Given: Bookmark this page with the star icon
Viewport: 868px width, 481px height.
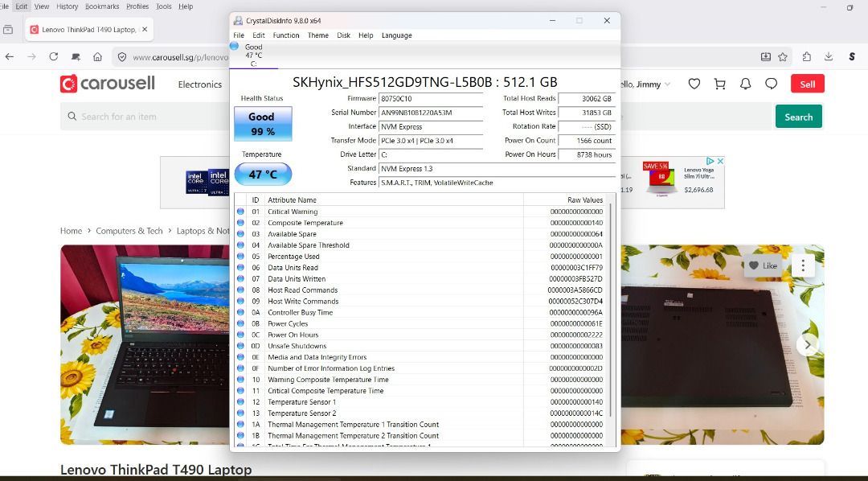Looking at the screenshot, I should [x=783, y=56].
